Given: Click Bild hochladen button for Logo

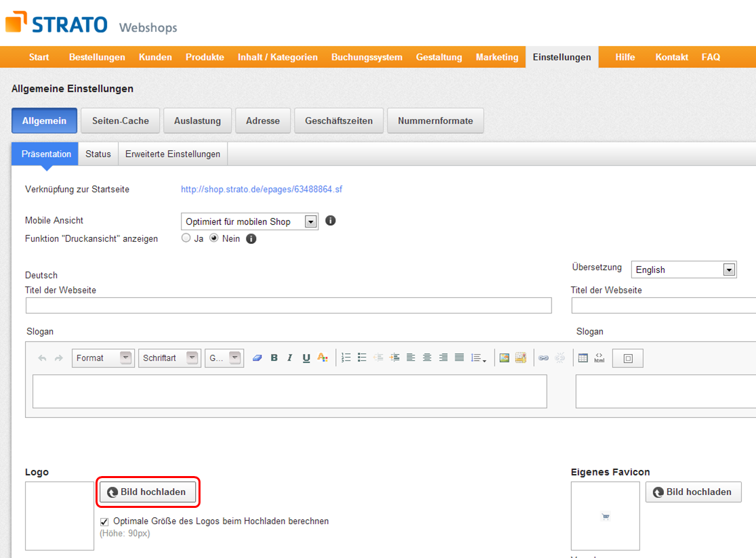Looking at the screenshot, I should pos(149,492).
